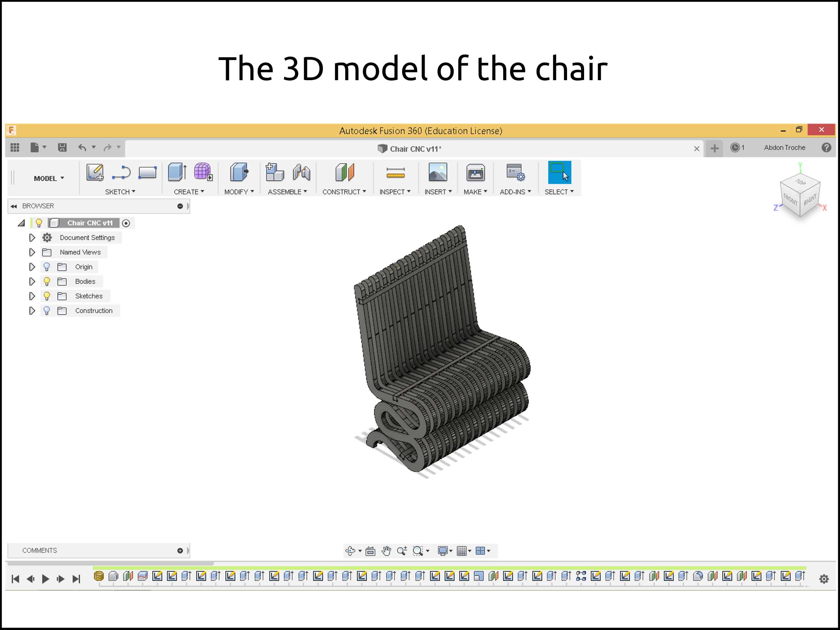This screenshot has width=840, height=630.
Task: Click the Insert decal image icon
Action: point(438,172)
